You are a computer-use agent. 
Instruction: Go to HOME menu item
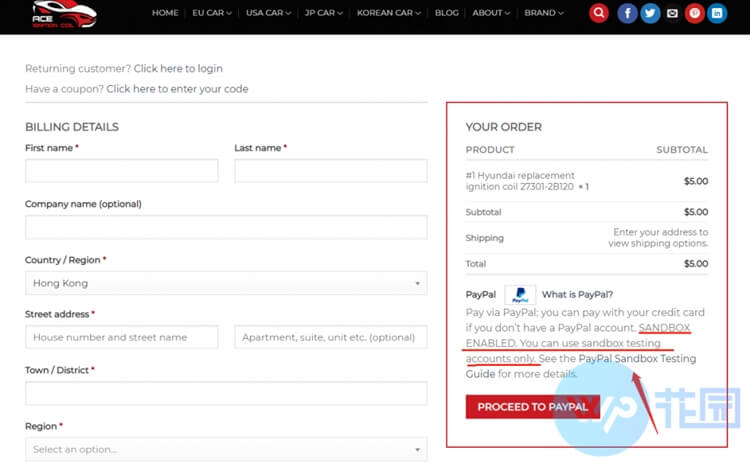click(x=165, y=13)
